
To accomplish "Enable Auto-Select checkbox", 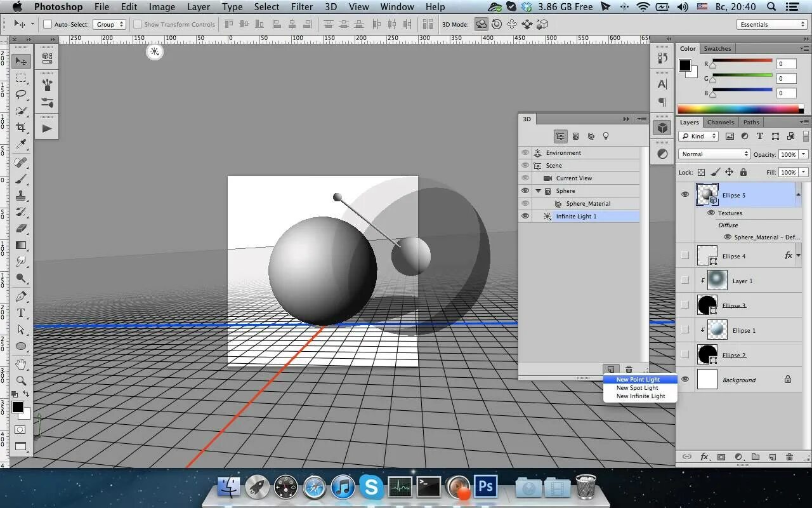I will pos(48,24).
